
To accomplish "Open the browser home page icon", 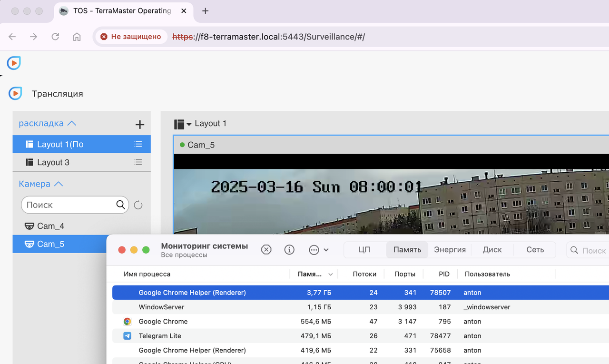I will coord(77,37).
